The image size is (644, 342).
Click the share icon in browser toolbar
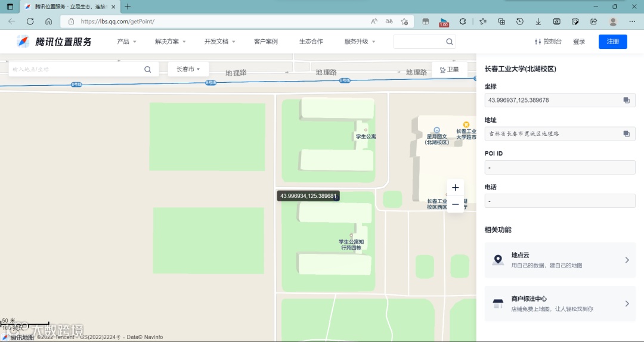[593, 21]
